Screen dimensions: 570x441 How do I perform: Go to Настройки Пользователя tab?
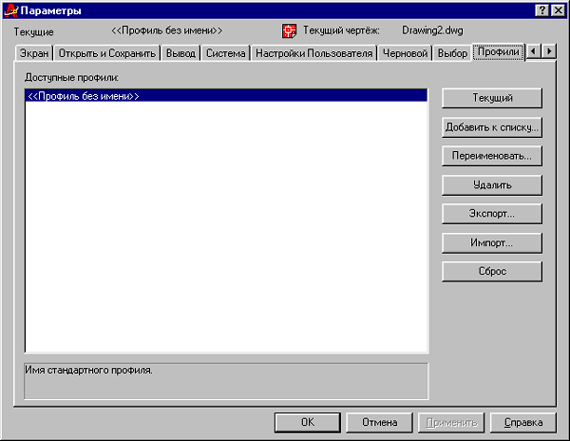click(314, 53)
